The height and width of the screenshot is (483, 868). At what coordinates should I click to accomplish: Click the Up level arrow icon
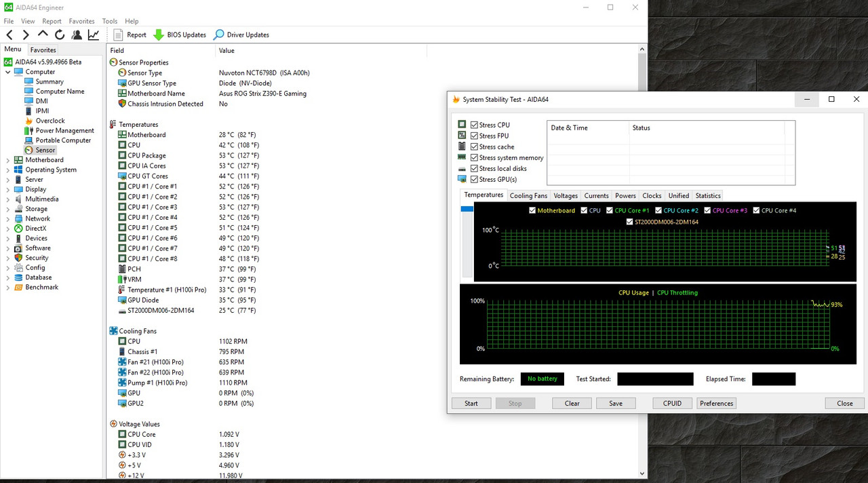43,35
